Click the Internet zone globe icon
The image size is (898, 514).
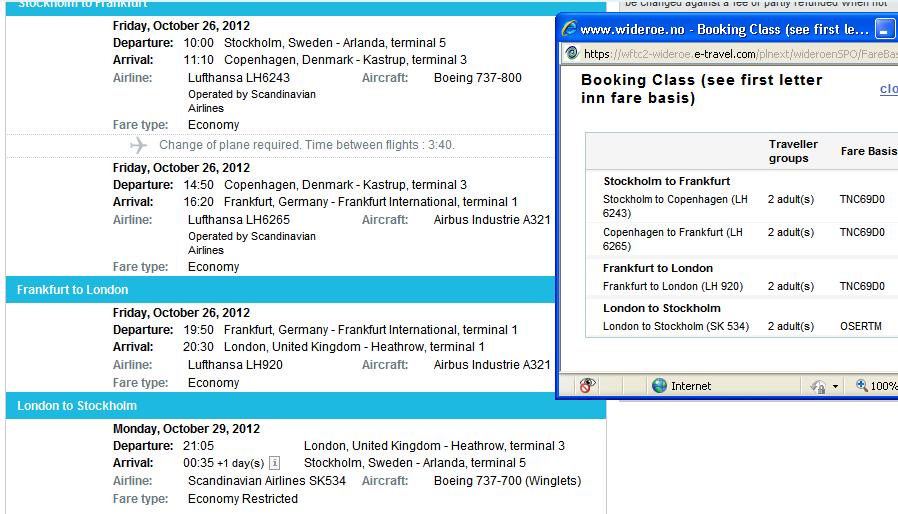click(x=659, y=385)
